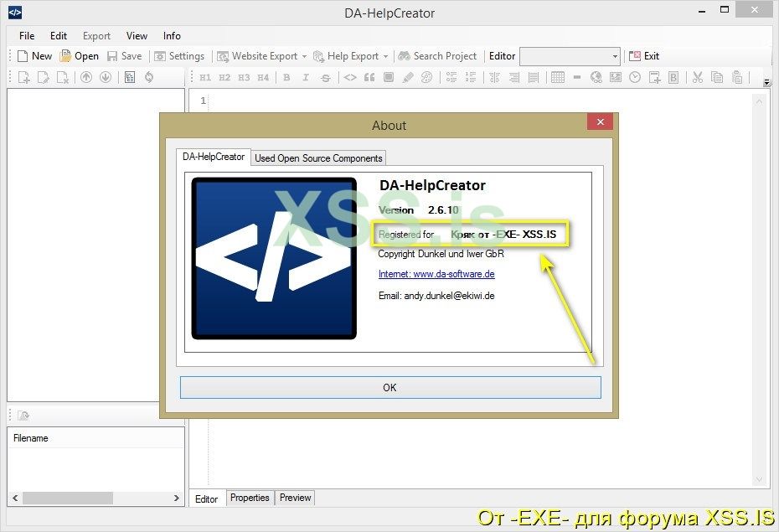The image size is (779, 532).
Task: Click the right align icon
Action: (x=514, y=77)
